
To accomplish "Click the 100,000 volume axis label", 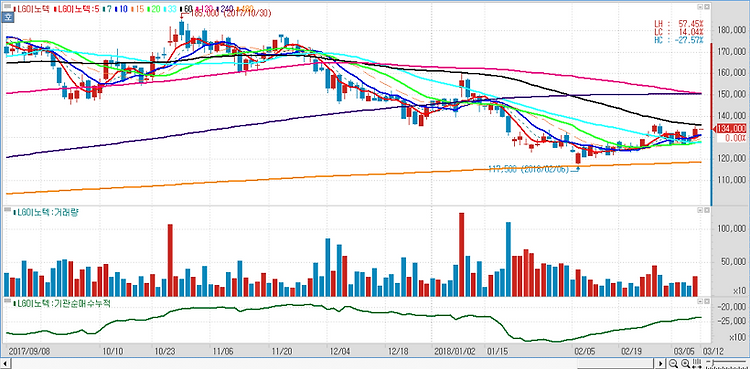I will pyautogui.click(x=732, y=229).
